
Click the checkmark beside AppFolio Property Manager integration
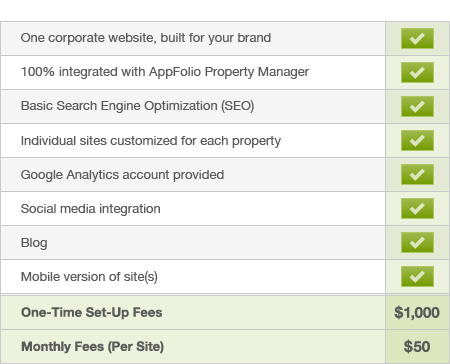pos(417,72)
